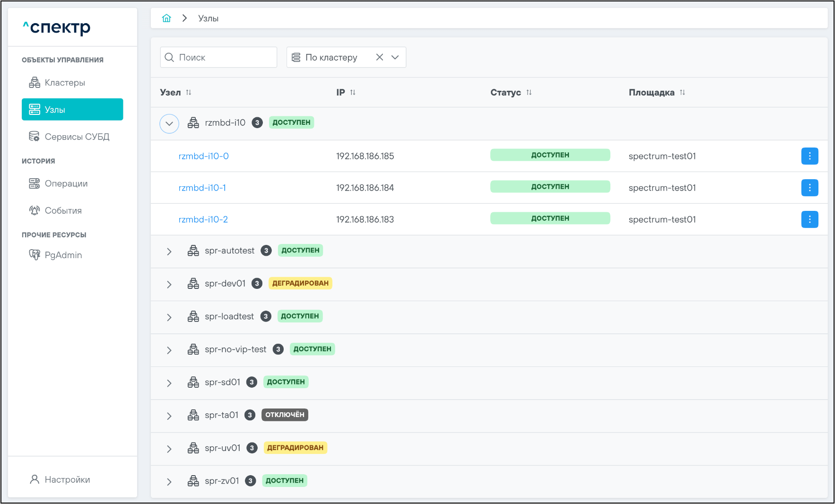Sort nodes by Площадка column
This screenshot has height=504, width=835.
(682, 93)
